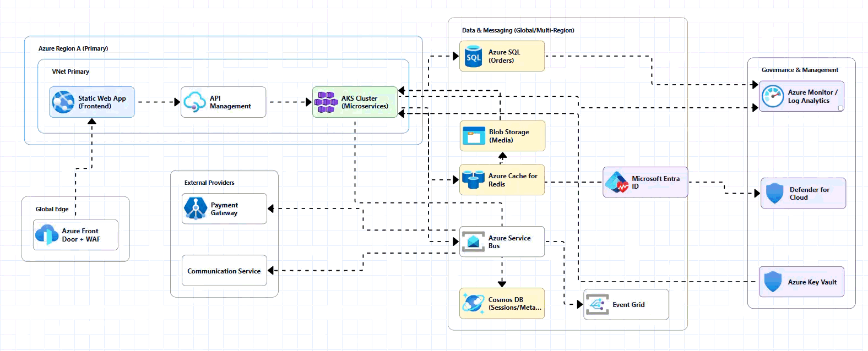The image size is (868, 351).
Task: Click the Blob Storage container icon
Action: point(474,136)
